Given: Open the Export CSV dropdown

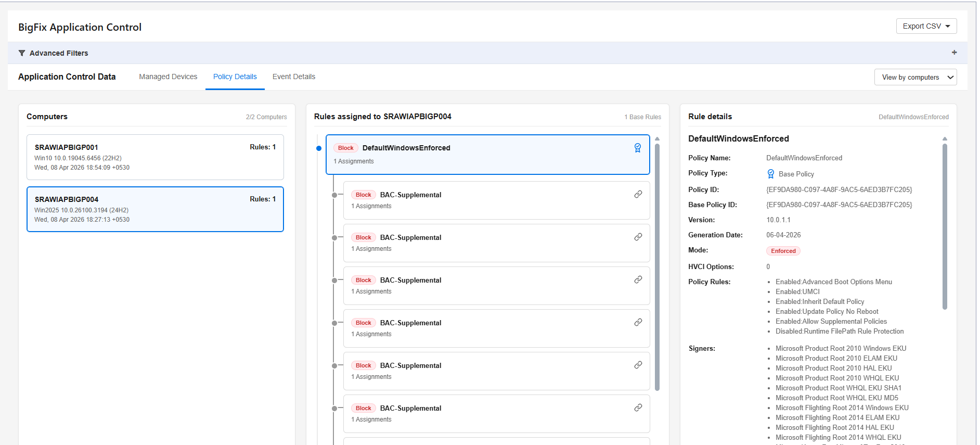Looking at the screenshot, I should [x=926, y=26].
